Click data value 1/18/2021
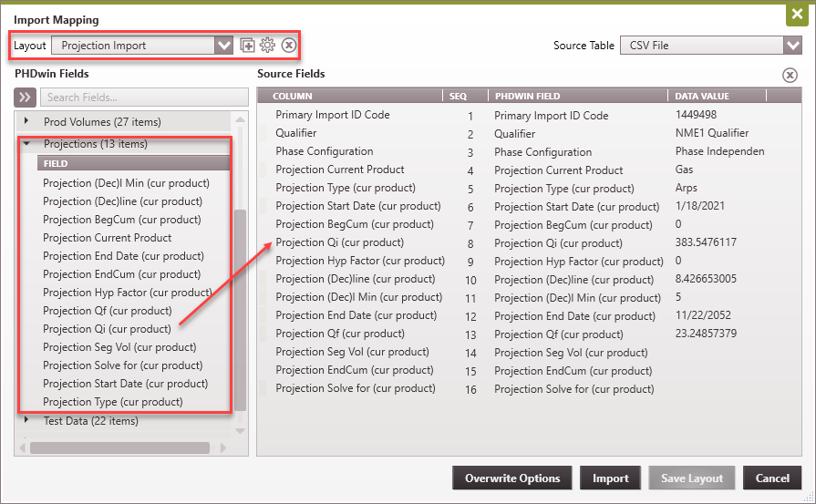Viewport: 816px width, 504px height. pyautogui.click(x=700, y=205)
